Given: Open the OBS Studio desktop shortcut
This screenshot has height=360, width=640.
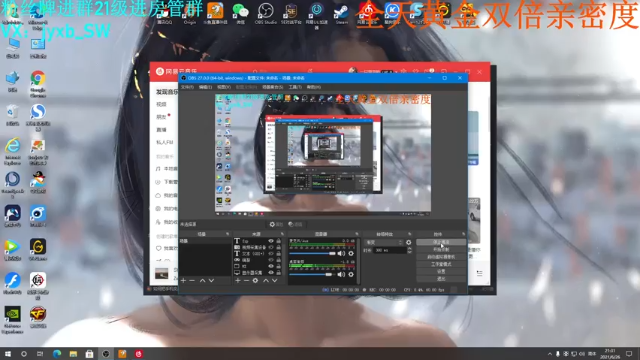Looking at the screenshot, I should [x=266, y=13].
